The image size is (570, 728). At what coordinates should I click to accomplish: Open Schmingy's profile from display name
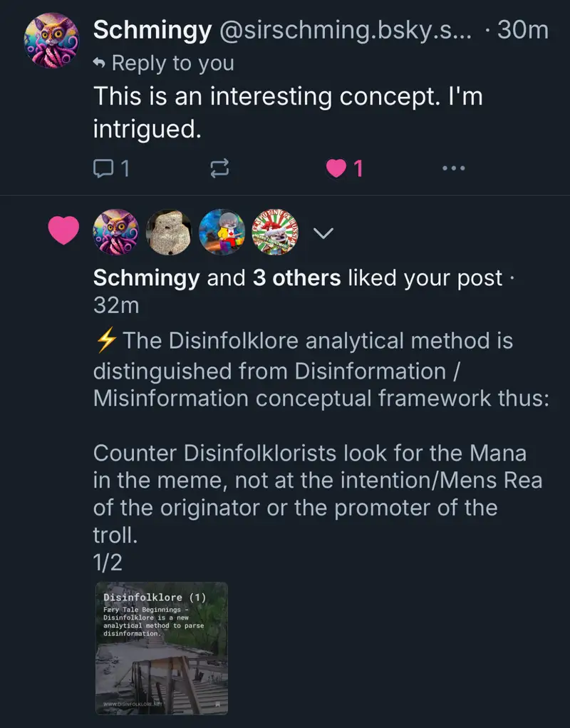tap(152, 30)
